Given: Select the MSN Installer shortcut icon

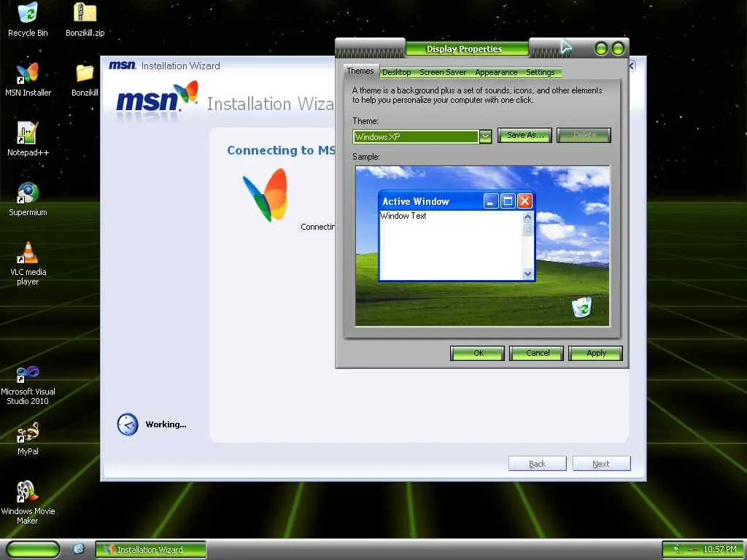Looking at the screenshot, I should (x=28, y=79).
